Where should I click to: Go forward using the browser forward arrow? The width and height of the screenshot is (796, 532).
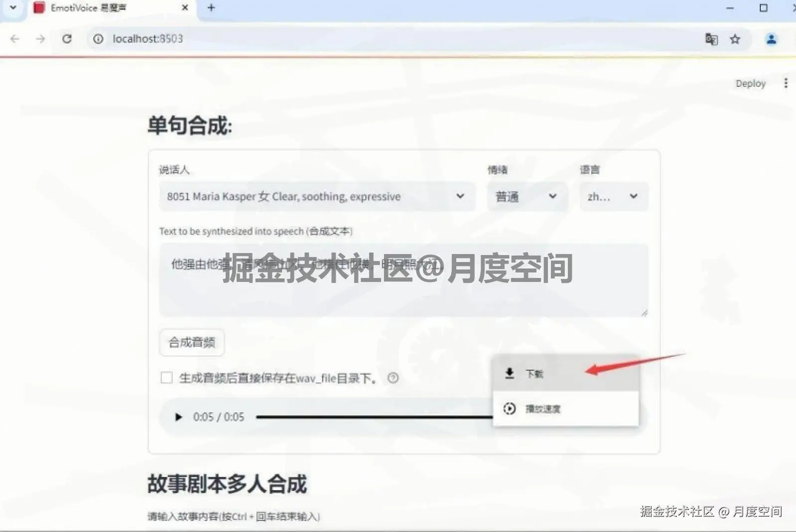40,39
